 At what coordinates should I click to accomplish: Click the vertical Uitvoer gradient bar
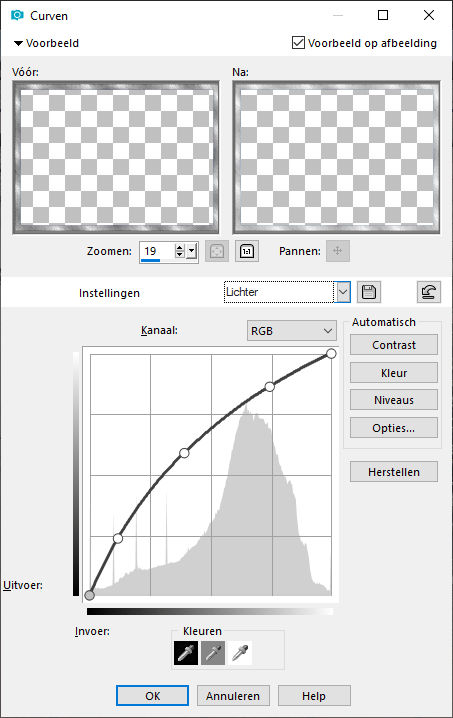pos(76,474)
